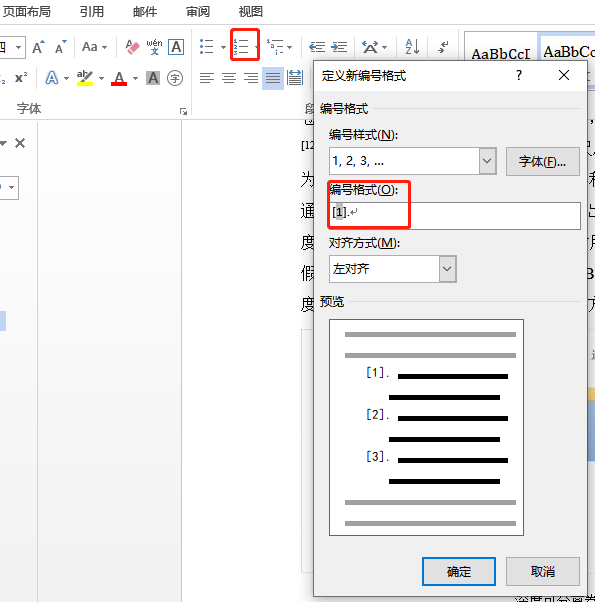Insert enclosed character (字 circle icon)
The image size is (595, 602).
pyautogui.click(x=175, y=78)
